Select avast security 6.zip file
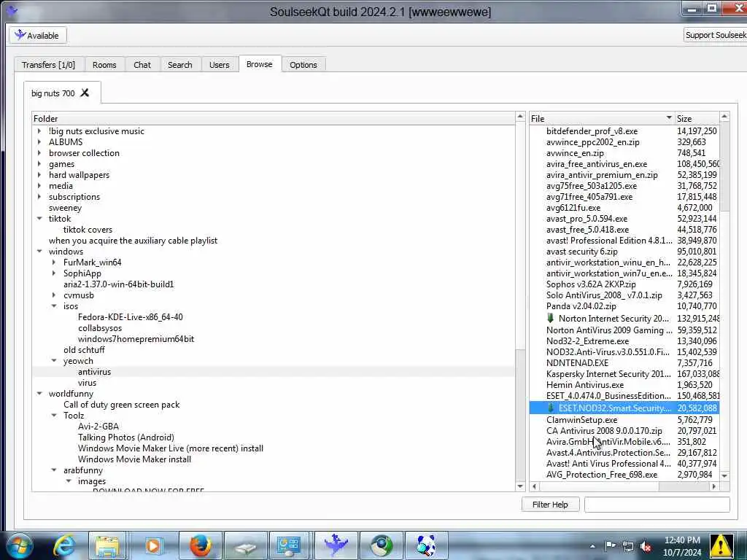Image resolution: width=747 pixels, height=560 pixels. point(581,252)
